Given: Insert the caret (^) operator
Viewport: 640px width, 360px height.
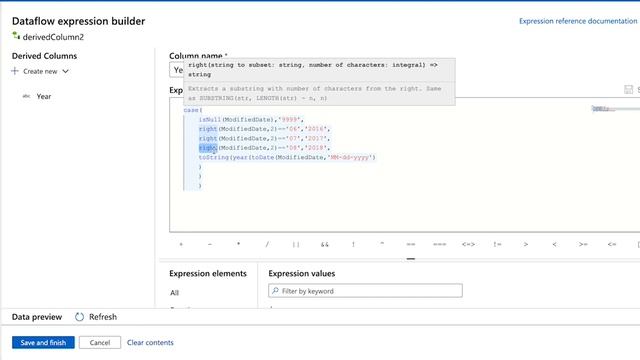Looking at the screenshot, I should coord(382,244).
